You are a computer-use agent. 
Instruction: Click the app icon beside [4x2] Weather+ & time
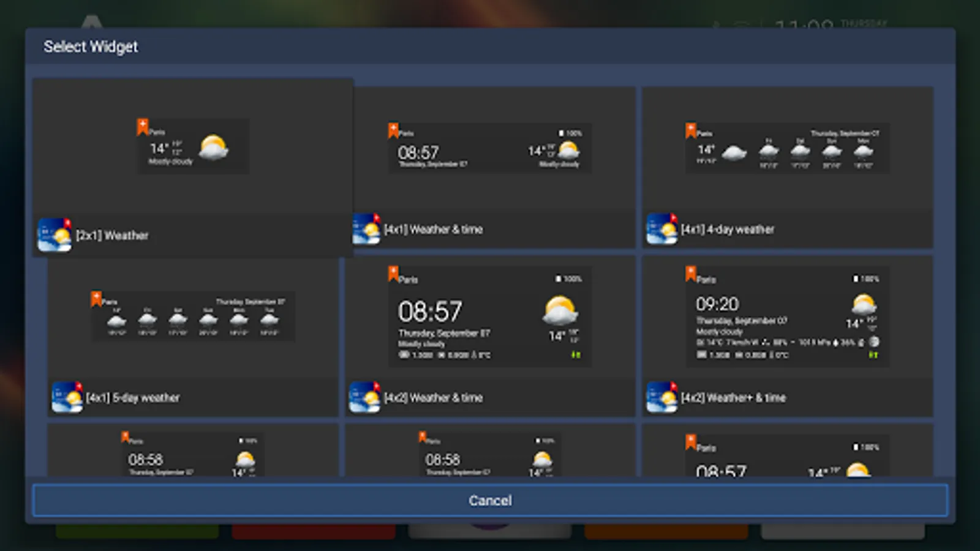tap(662, 397)
